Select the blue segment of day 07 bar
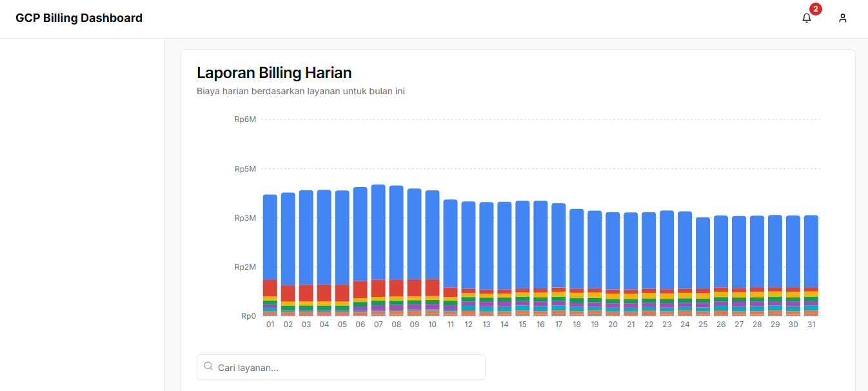 pyautogui.click(x=379, y=232)
